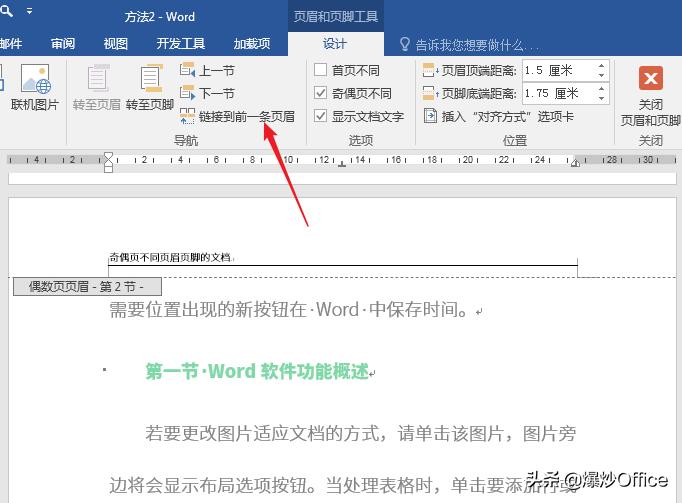The width and height of the screenshot is (682, 503).
Task: Switch to the 审阅 ribbon tab
Action: click(63, 44)
